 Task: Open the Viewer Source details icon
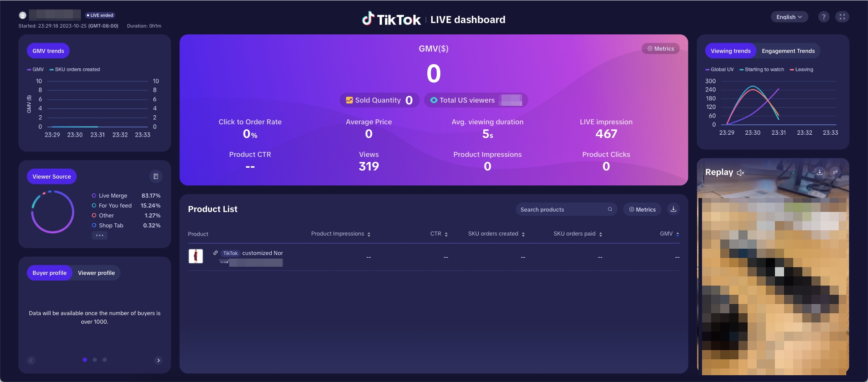pos(156,176)
